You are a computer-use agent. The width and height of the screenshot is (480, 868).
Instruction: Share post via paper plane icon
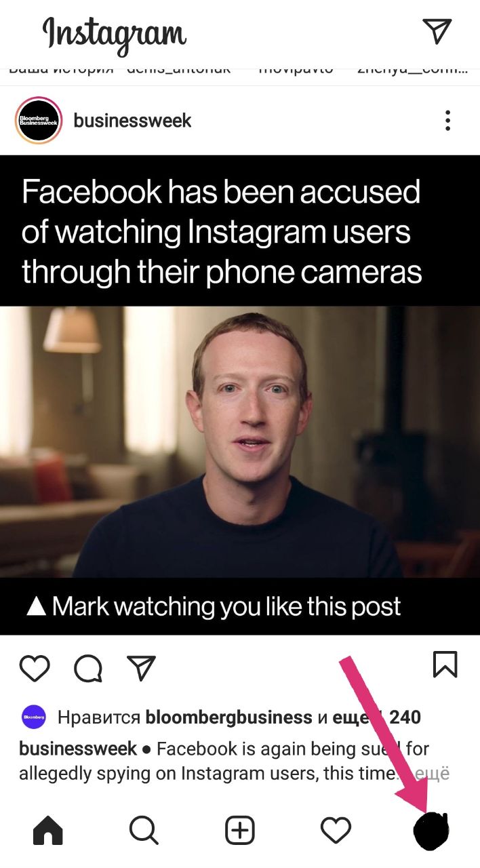142,668
